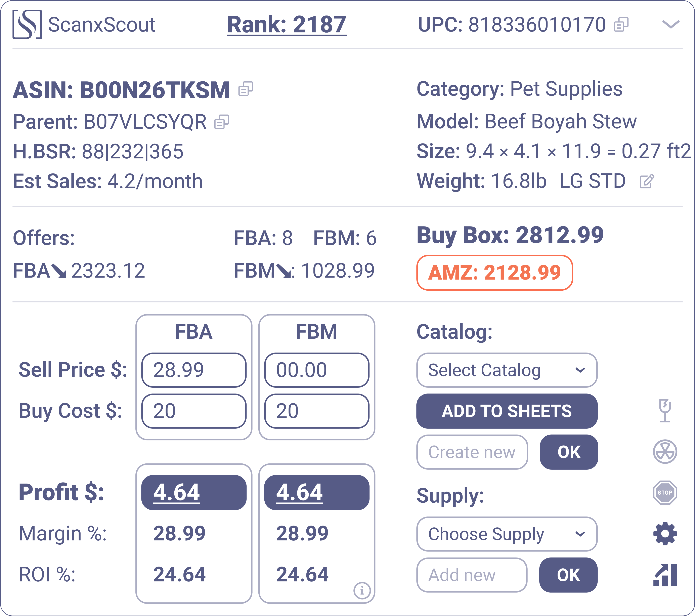Confirm the new catalog with OK

pyautogui.click(x=569, y=452)
